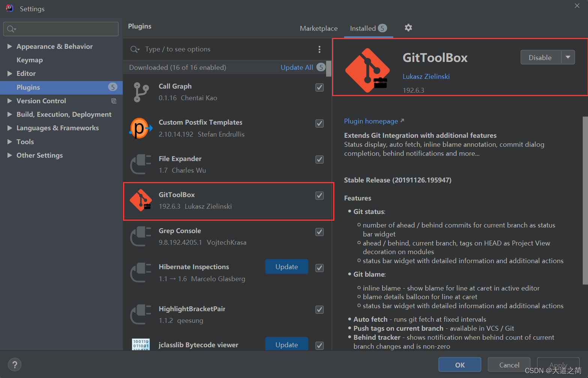This screenshot has height=378, width=588.
Task: Click the GitToolBox icon in plugin list
Action: 141,200
